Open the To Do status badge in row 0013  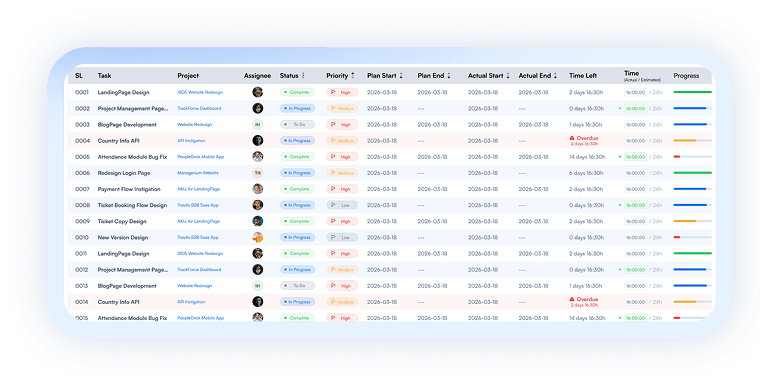click(x=297, y=286)
